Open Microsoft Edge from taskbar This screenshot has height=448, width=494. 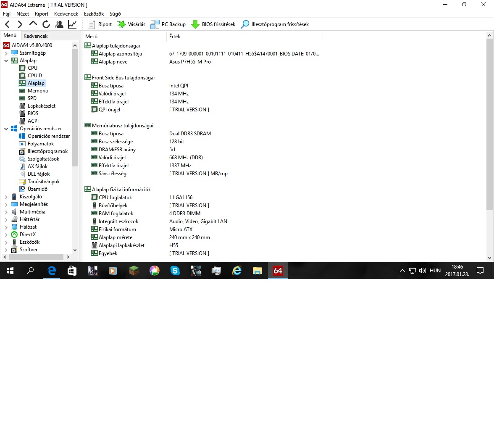coord(51,271)
